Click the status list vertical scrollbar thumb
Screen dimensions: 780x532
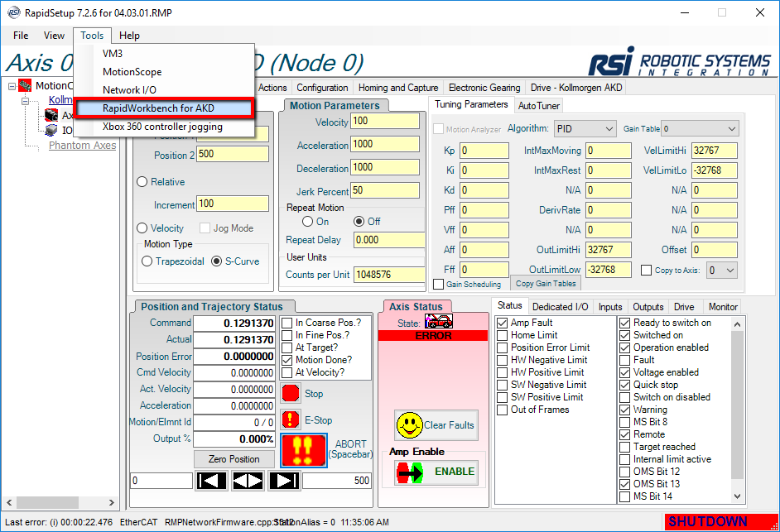click(x=737, y=405)
